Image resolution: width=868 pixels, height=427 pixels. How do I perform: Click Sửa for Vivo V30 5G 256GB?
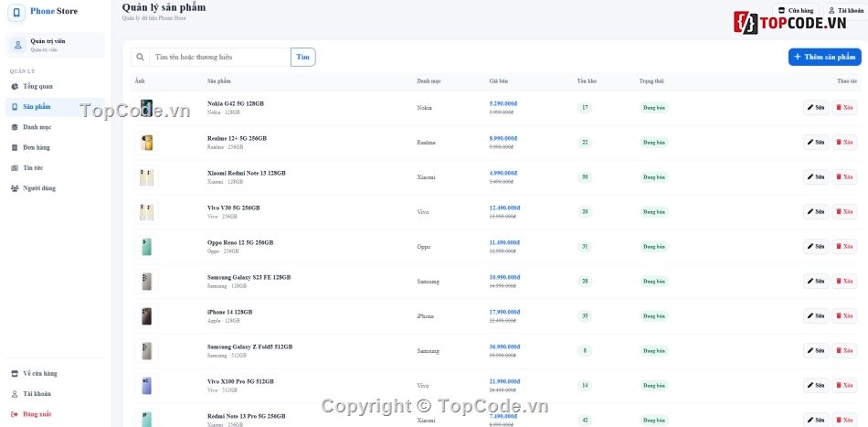(816, 211)
